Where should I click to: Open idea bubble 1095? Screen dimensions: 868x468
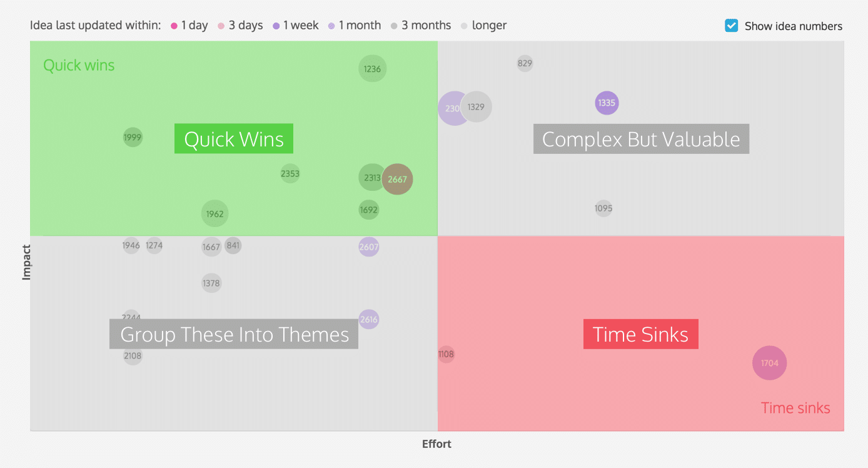tap(603, 208)
